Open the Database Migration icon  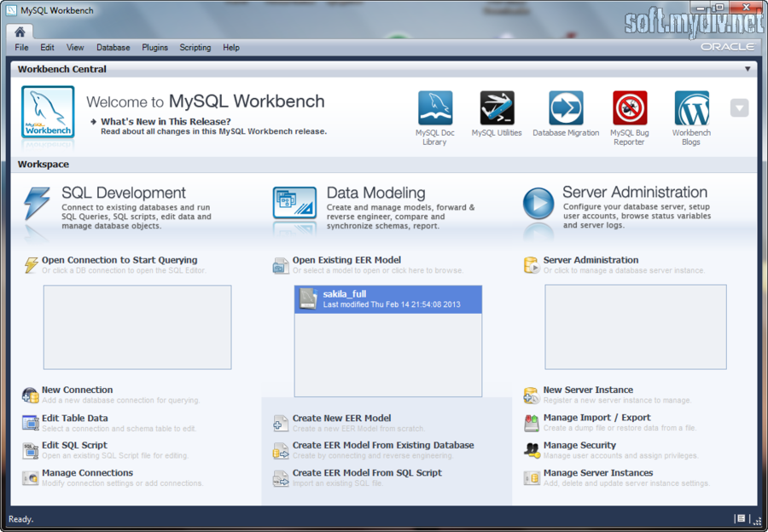tap(566, 108)
